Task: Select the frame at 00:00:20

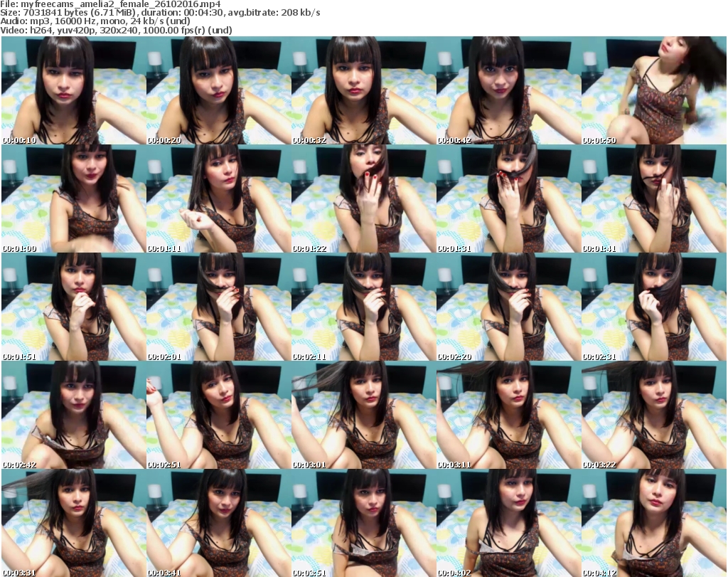Action: (218, 90)
